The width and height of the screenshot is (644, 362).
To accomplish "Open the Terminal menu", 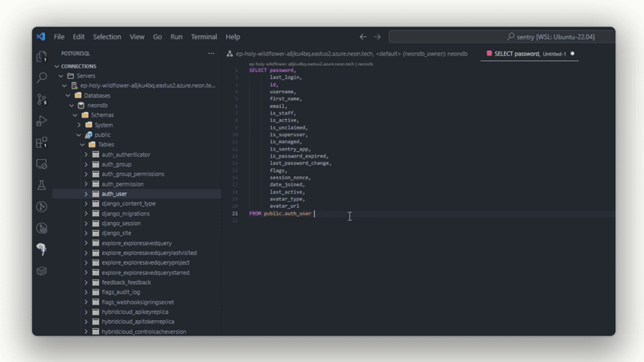I will [204, 37].
